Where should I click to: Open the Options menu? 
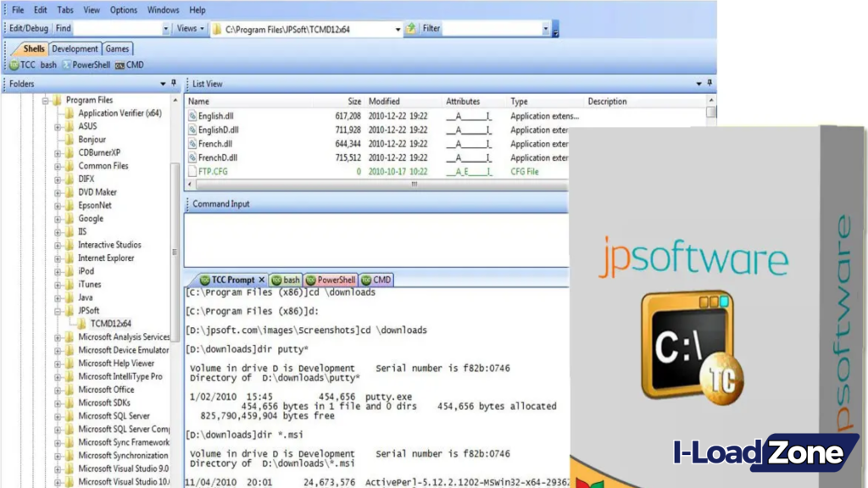[x=123, y=9]
